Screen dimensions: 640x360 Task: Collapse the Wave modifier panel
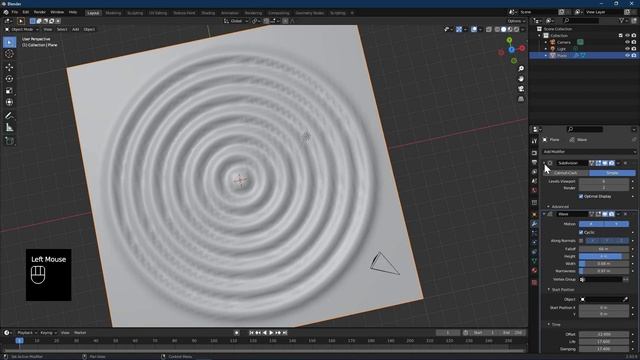click(x=544, y=214)
